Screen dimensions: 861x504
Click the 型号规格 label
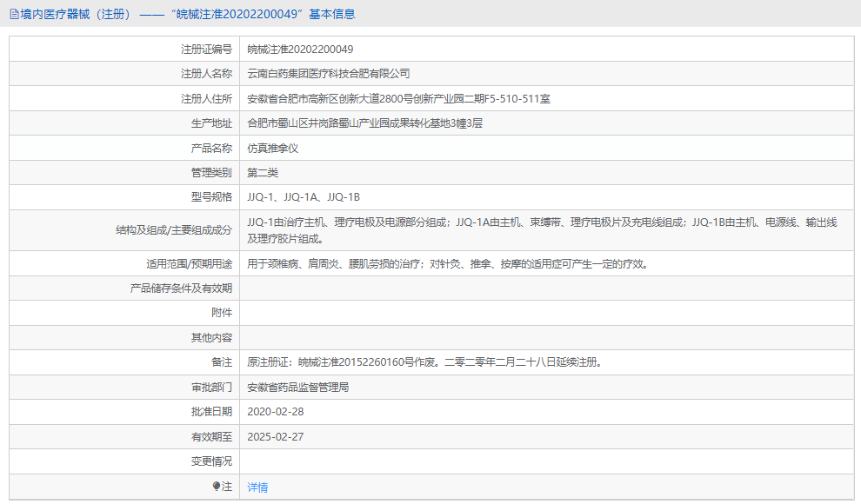[211, 197]
